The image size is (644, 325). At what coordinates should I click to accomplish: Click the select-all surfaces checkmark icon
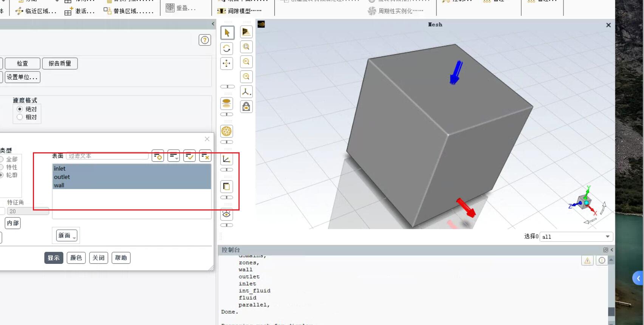click(x=189, y=156)
